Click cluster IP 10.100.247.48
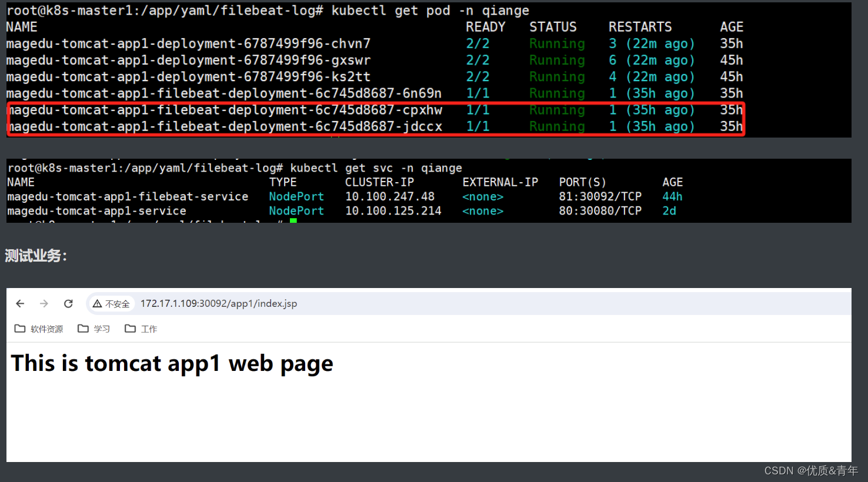868x482 pixels. 390,196
